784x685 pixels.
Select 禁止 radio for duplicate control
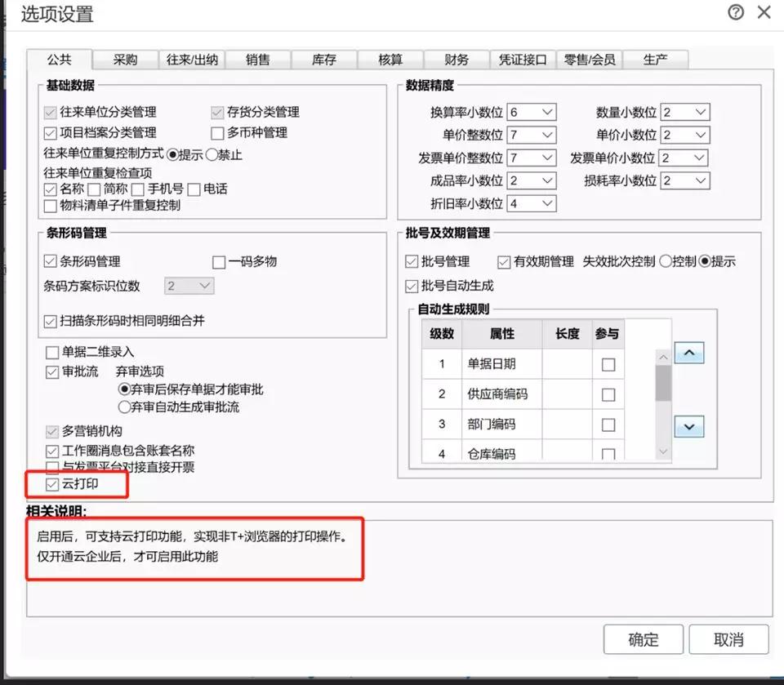(212, 154)
